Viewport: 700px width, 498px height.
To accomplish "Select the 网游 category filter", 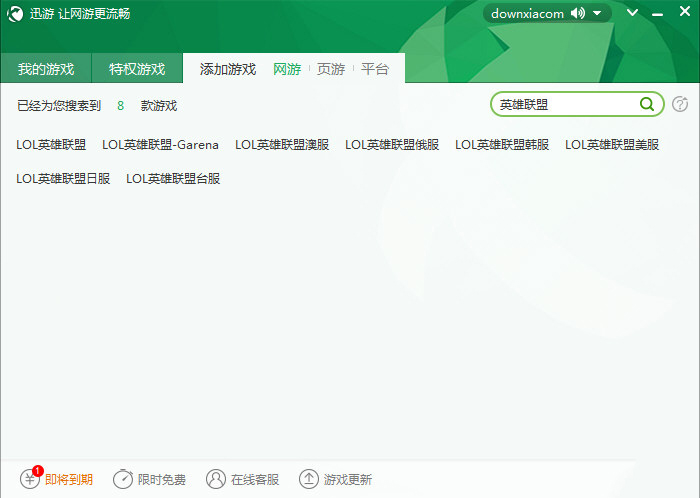I will coord(287,69).
